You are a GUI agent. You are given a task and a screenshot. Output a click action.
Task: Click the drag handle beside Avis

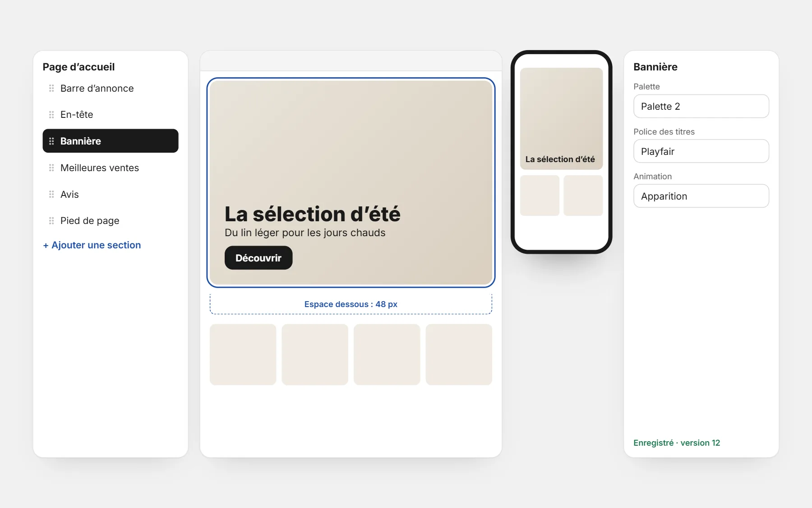[51, 195]
